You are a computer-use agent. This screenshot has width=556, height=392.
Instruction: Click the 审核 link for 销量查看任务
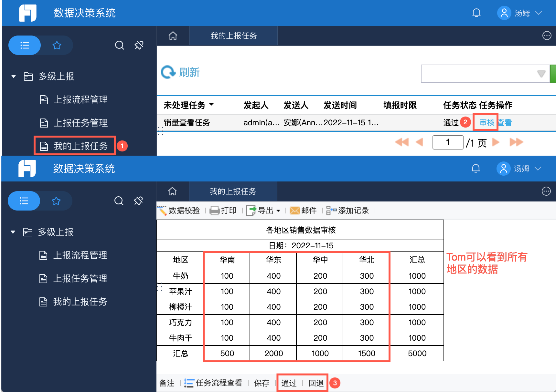click(x=487, y=122)
